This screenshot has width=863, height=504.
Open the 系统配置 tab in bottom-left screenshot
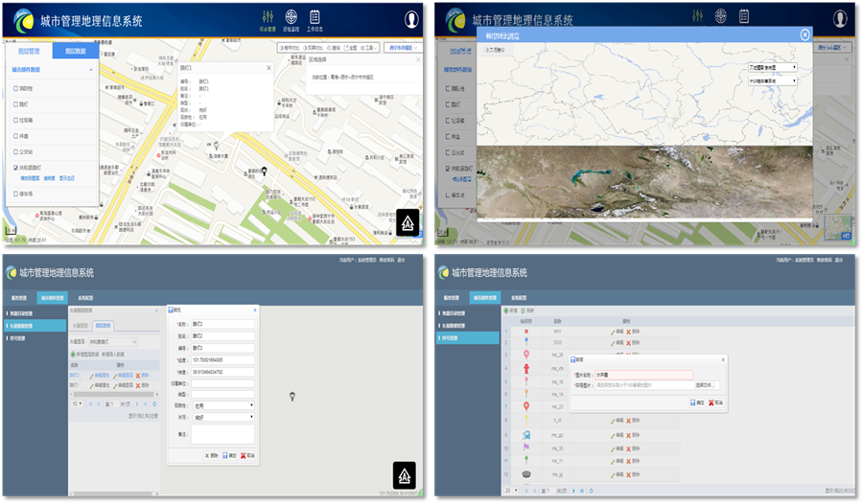(x=85, y=298)
